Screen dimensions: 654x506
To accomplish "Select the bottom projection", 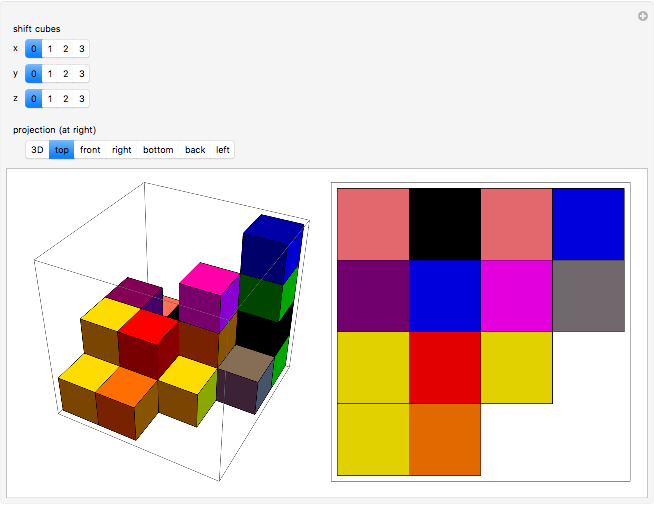I will coord(158,150).
